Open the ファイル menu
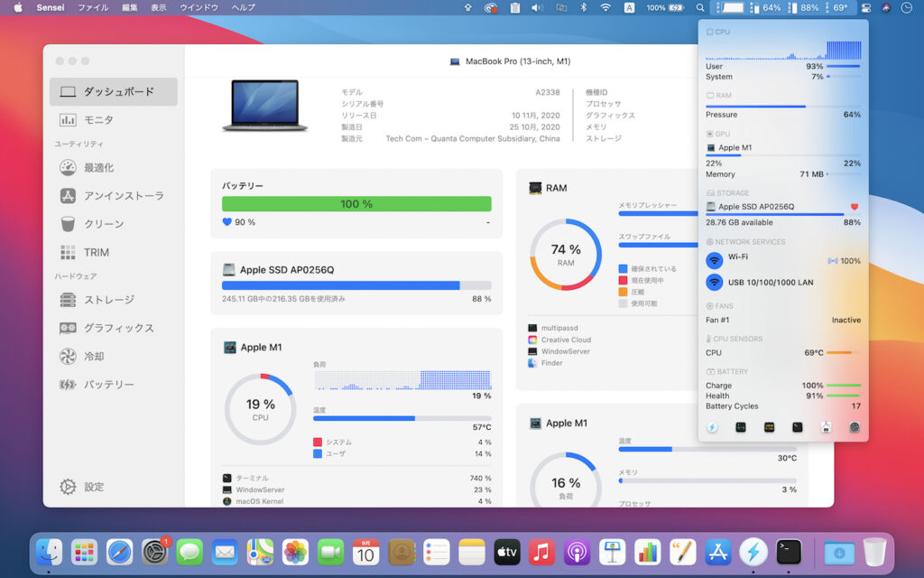Screen dimensions: 924x578 click(x=93, y=7)
